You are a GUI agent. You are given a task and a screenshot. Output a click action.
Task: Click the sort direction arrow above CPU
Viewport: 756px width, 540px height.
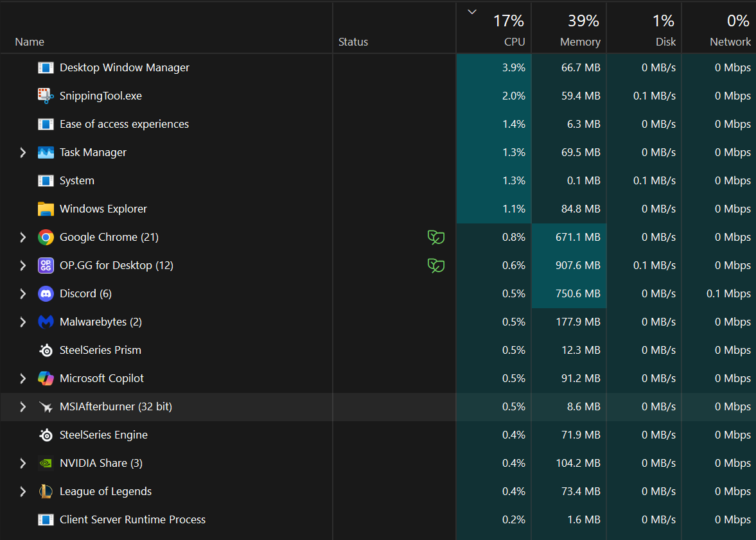click(x=472, y=12)
